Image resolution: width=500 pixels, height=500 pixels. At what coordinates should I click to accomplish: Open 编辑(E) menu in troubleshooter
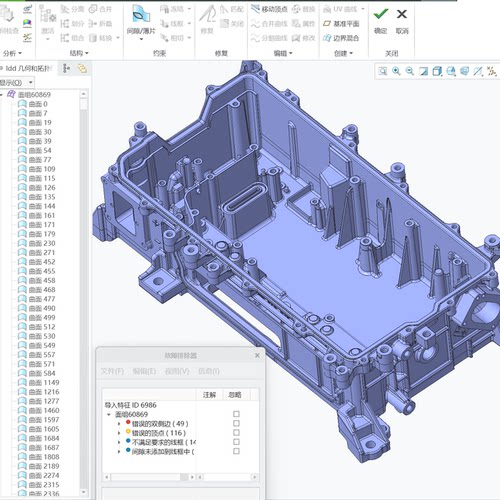point(144,371)
